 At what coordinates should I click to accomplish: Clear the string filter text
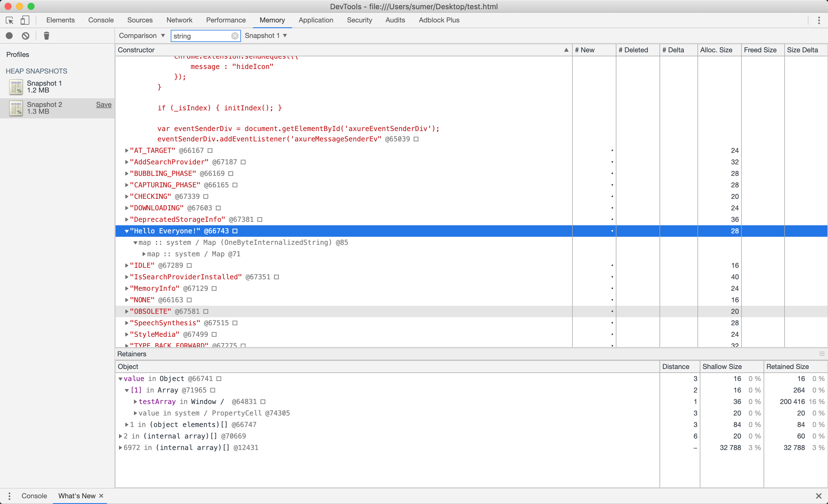click(x=235, y=36)
